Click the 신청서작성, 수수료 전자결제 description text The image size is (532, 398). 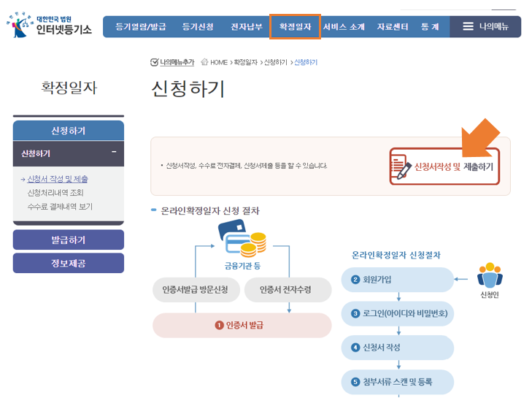pyautogui.click(x=247, y=166)
